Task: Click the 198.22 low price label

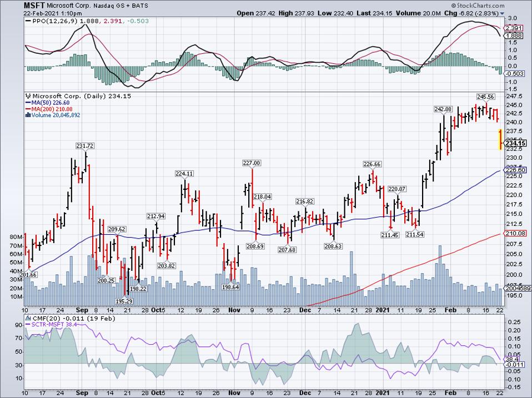Action: click(138, 289)
